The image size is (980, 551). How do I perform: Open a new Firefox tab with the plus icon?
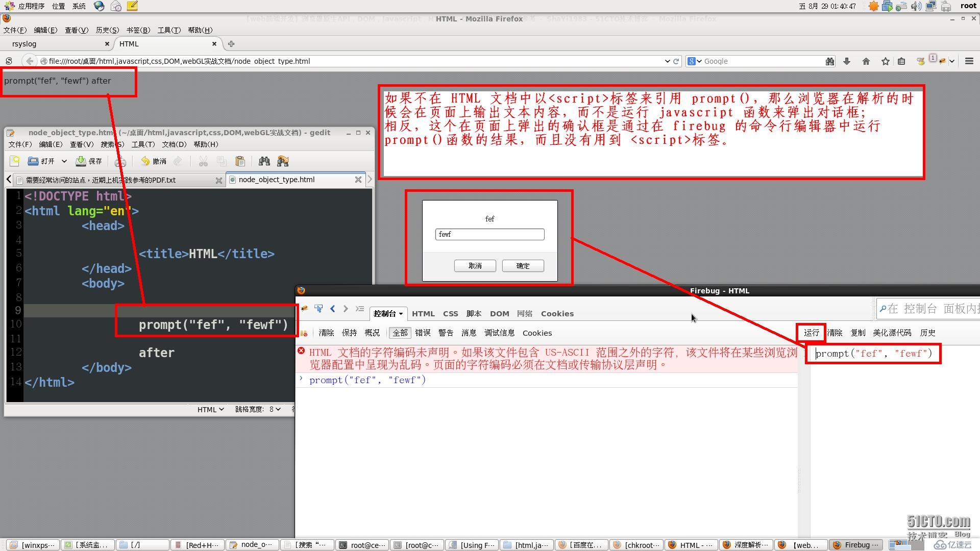click(x=231, y=44)
